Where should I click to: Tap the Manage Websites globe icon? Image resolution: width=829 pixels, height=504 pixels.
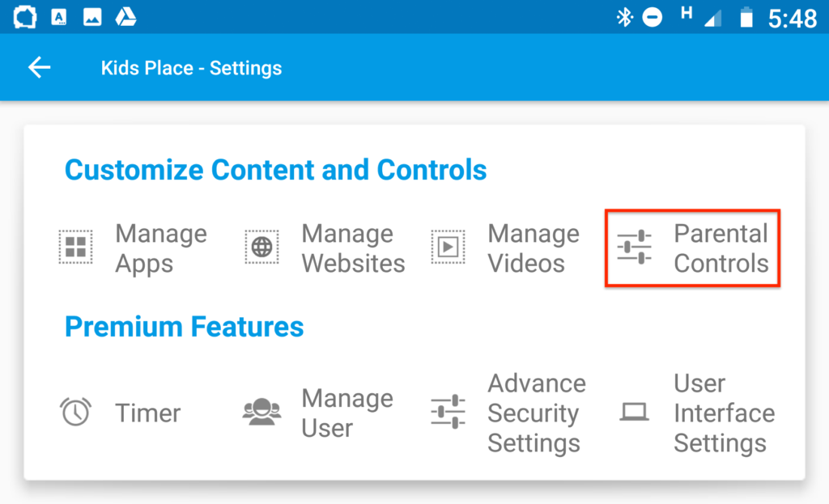261,247
